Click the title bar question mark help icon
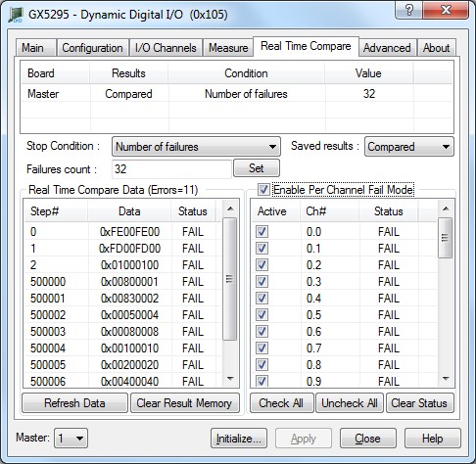The height and width of the screenshot is (464, 476). coord(408,10)
